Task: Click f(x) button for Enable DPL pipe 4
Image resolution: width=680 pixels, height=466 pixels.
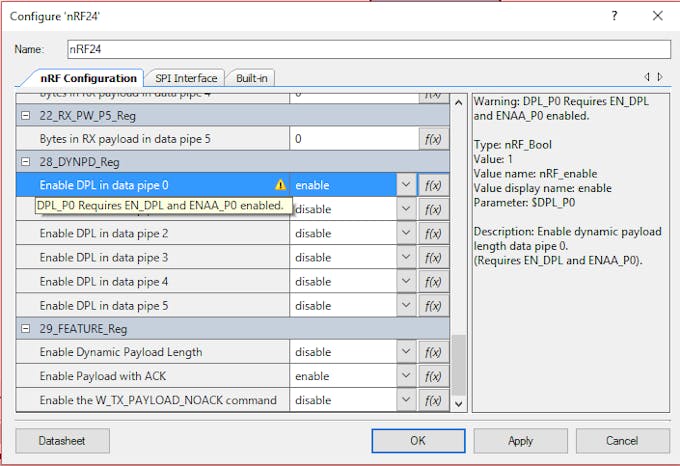Action: click(433, 281)
